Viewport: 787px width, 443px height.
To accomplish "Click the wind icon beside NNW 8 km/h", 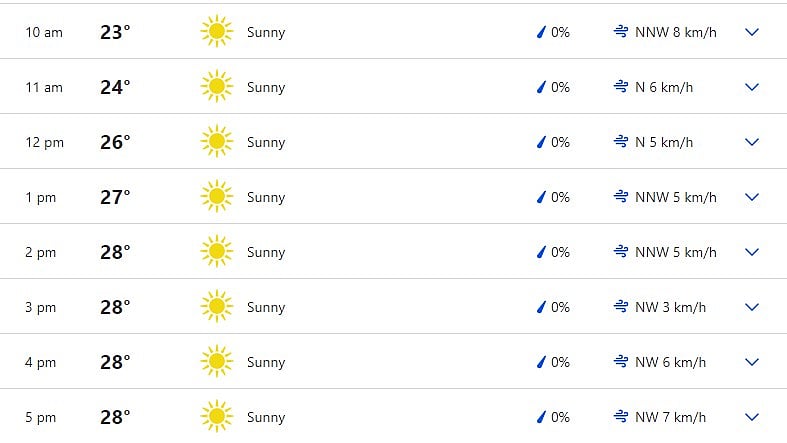I will (x=621, y=32).
